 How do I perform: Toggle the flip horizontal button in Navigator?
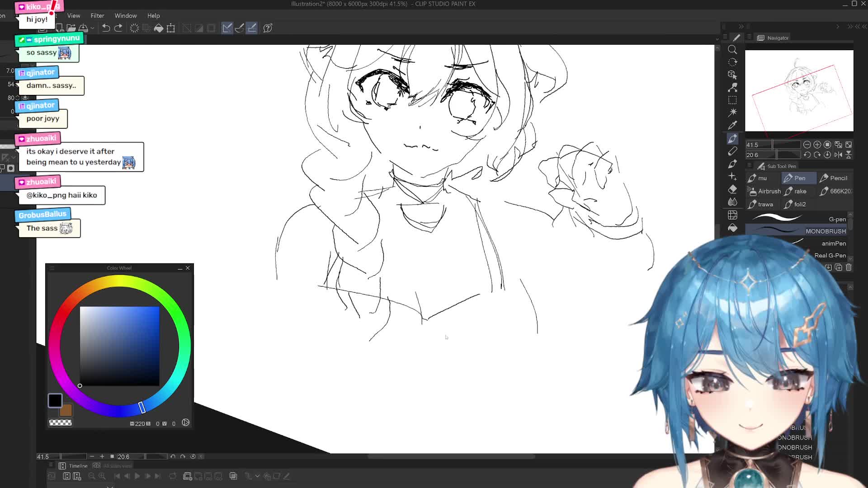pyautogui.click(x=838, y=155)
